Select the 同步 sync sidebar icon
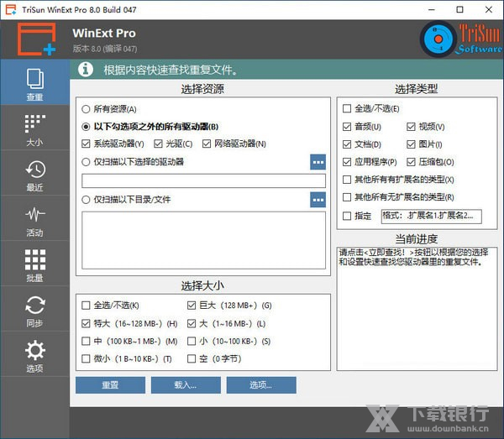Viewport: 504px width, 439px height. pyautogui.click(x=34, y=311)
